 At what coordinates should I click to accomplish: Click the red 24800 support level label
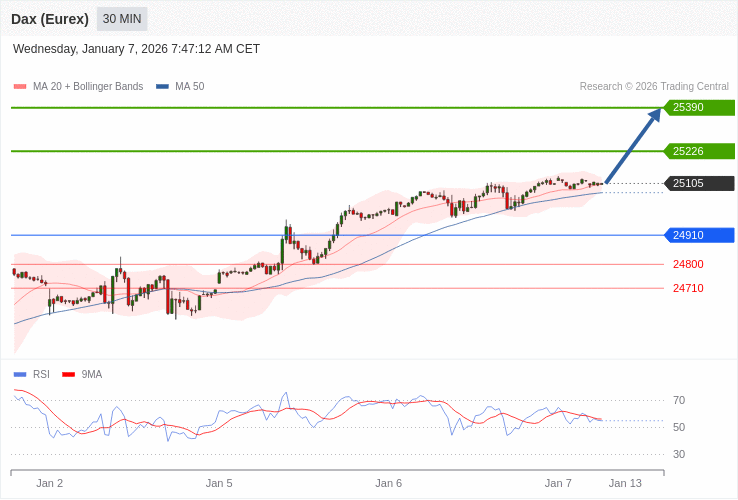point(688,264)
